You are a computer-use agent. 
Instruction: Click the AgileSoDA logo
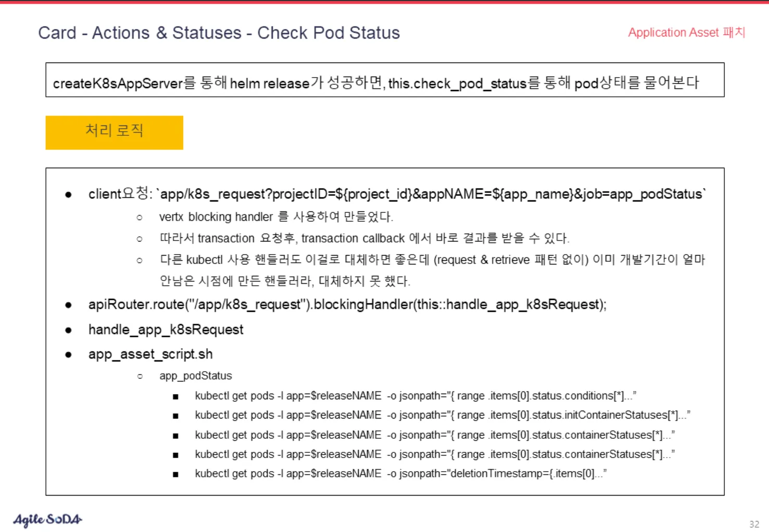47,519
